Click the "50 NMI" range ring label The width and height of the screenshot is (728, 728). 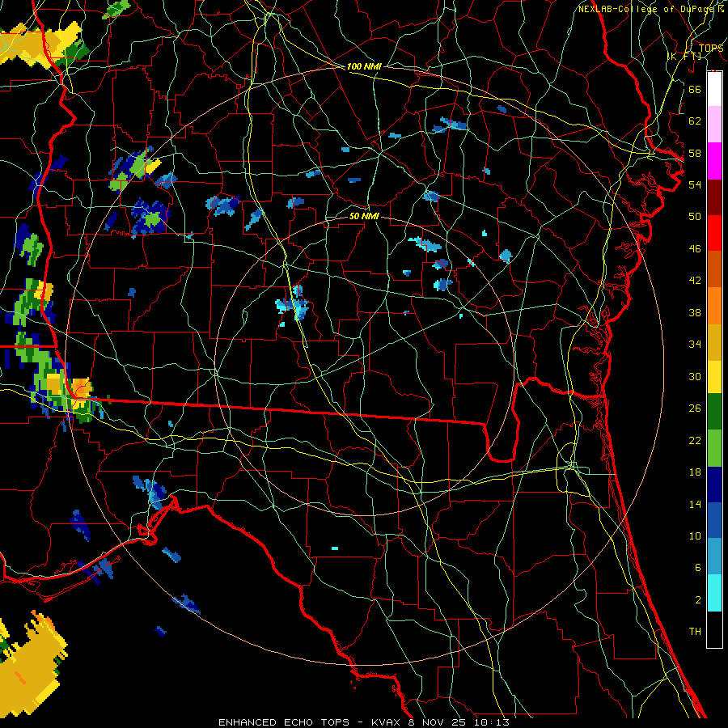click(364, 216)
